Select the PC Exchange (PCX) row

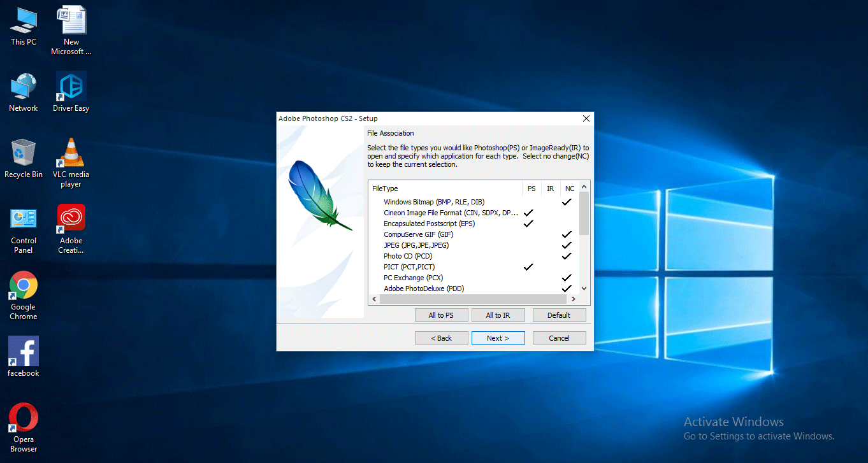tap(474, 278)
